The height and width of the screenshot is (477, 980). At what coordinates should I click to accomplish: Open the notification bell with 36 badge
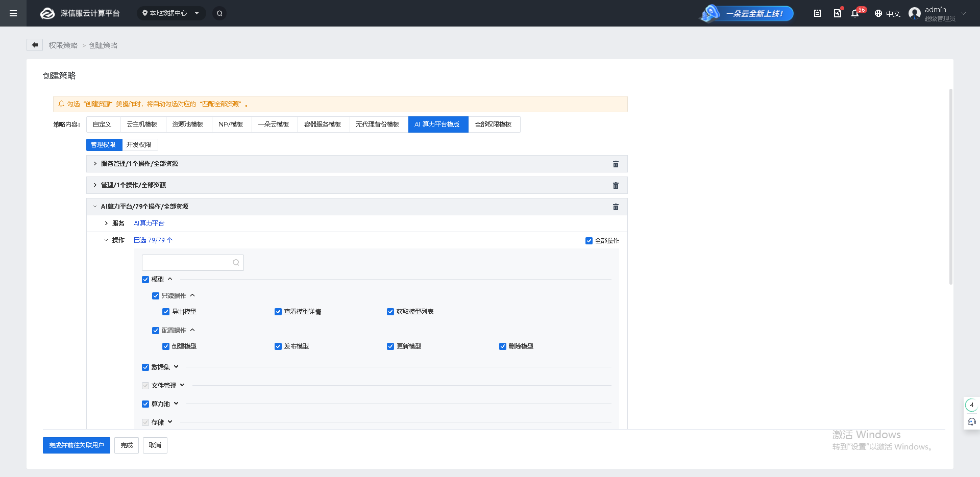[855, 13]
